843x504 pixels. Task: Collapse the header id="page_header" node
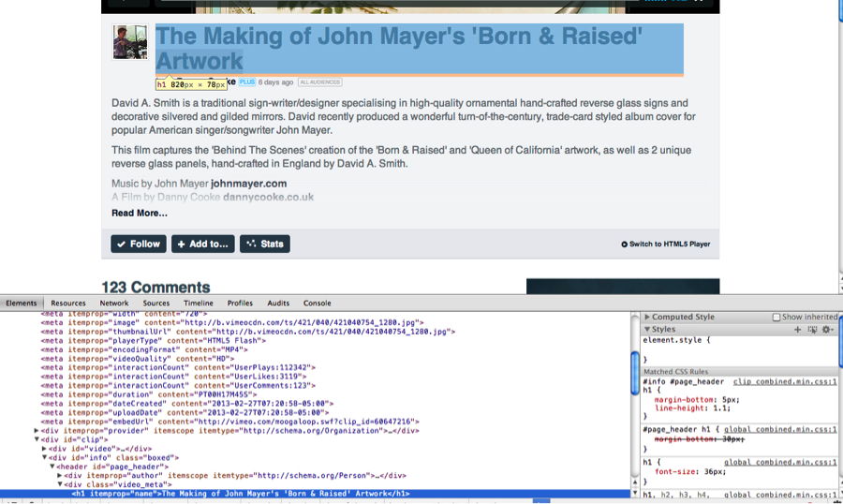tap(52, 467)
